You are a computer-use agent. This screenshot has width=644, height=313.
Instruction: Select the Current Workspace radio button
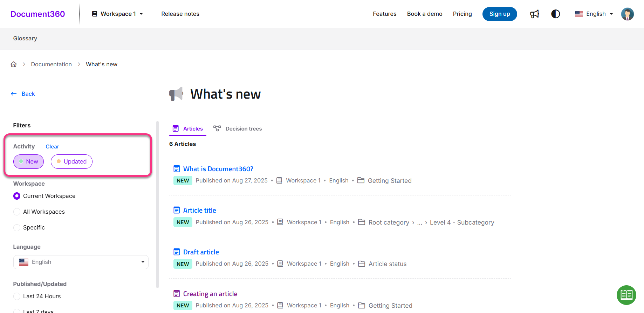[17, 196]
